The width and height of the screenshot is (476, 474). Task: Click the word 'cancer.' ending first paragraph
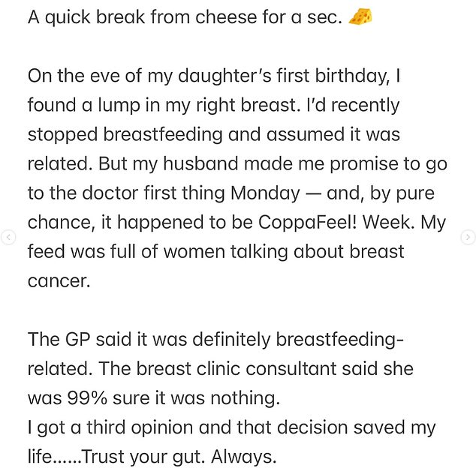click(59, 281)
